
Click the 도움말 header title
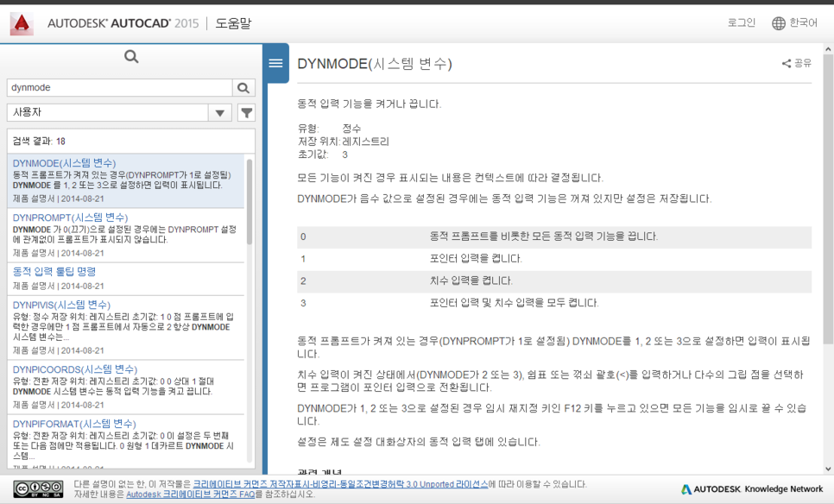pyautogui.click(x=233, y=23)
